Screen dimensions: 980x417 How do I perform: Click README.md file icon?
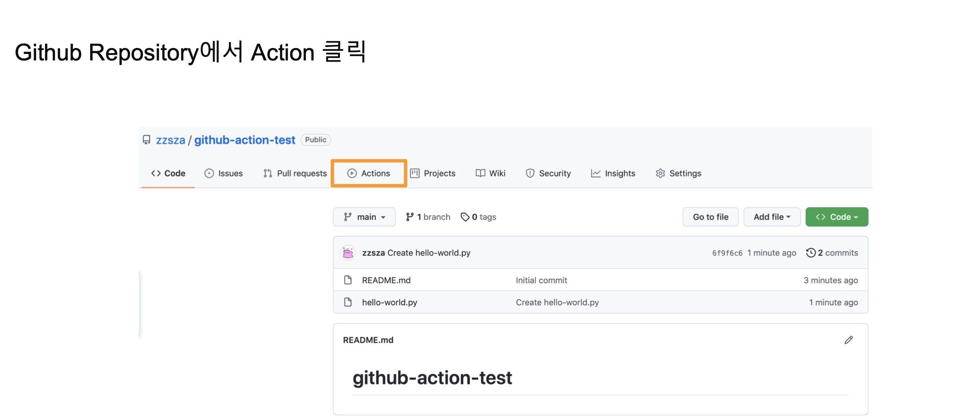[x=348, y=280]
